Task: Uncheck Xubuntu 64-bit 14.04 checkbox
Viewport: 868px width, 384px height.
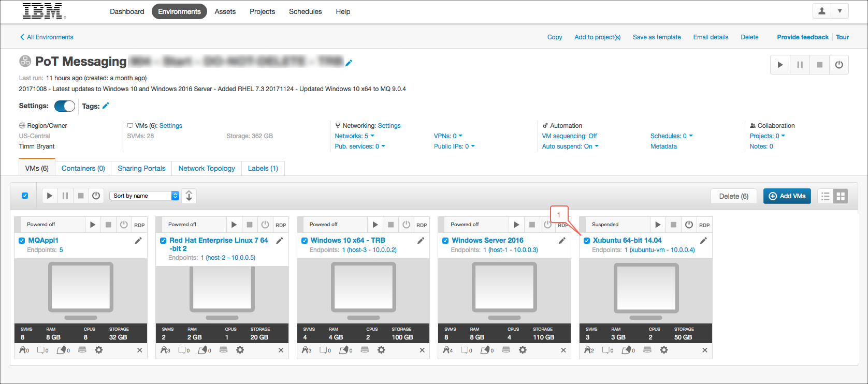Action: click(587, 241)
